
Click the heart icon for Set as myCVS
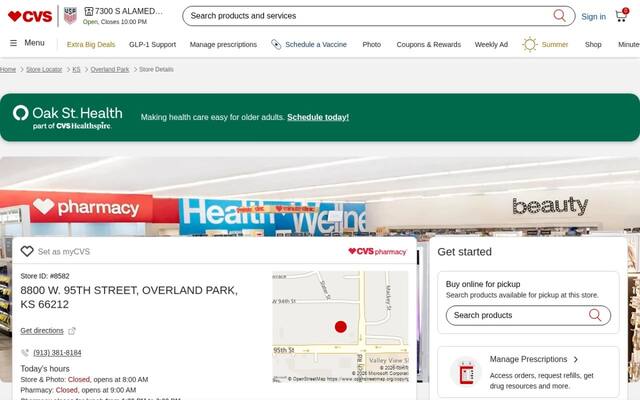[27, 251]
